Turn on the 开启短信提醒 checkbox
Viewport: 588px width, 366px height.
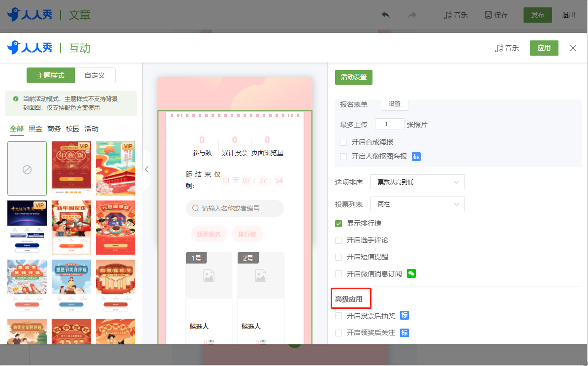pyautogui.click(x=338, y=257)
